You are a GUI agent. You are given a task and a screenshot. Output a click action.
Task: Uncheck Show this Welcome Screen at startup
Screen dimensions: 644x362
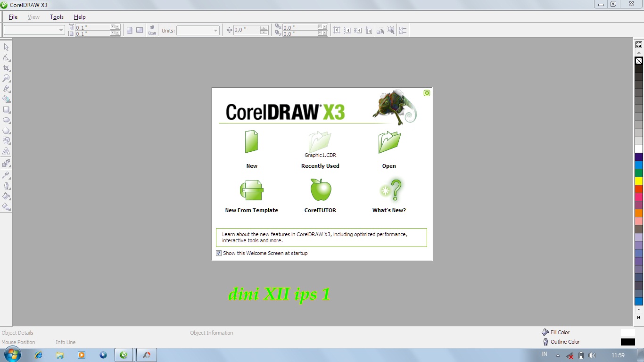(x=219, y=253)
